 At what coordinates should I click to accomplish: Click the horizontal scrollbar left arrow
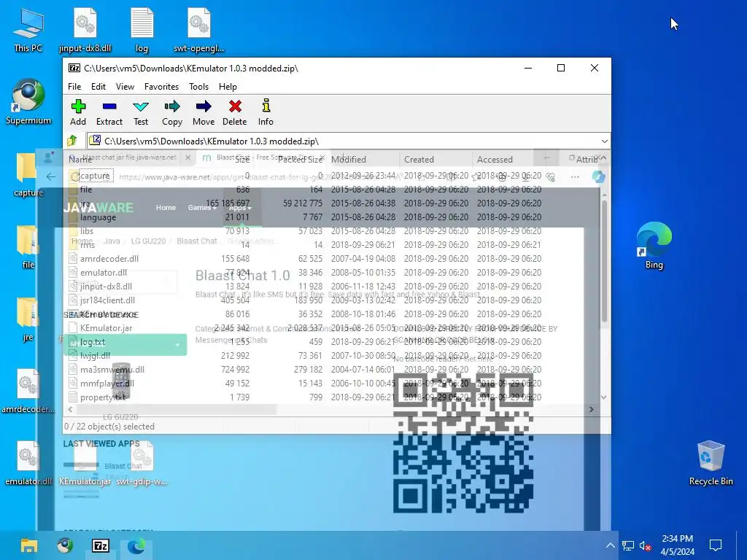[71, 409]
